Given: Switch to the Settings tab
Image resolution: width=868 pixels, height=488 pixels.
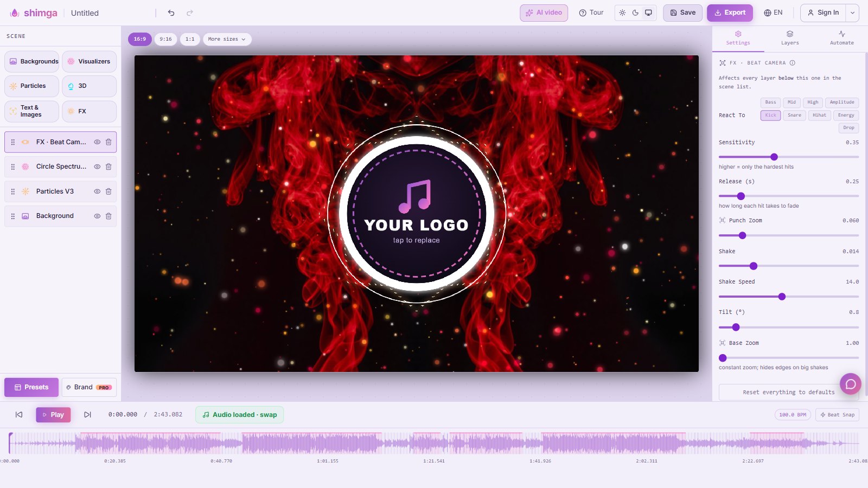Looking at the screenshot, I should 738,38.
